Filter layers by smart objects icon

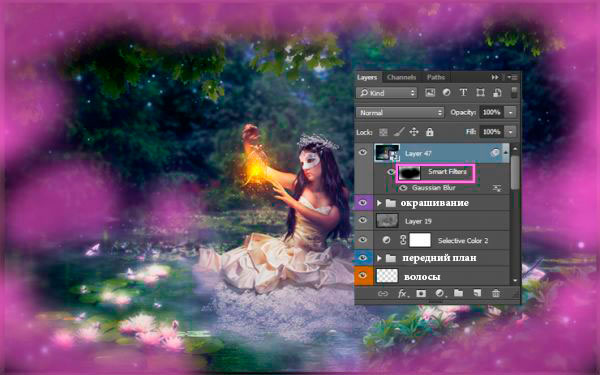point(497,93)
